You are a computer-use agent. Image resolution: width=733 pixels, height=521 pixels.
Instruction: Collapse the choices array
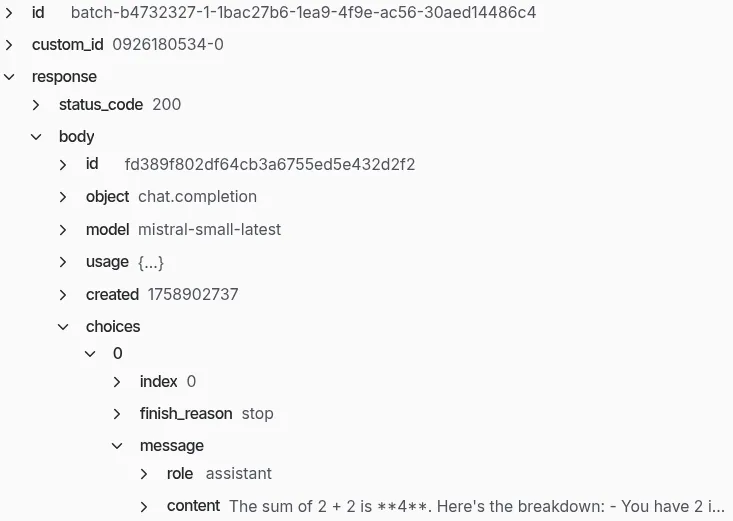coord(64,327)
